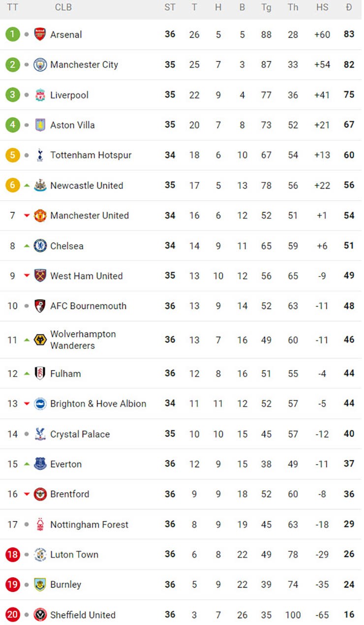Screen dimensions: 364x625
Task: Open Nottingham Forest team link
Action: click(89, 524)
